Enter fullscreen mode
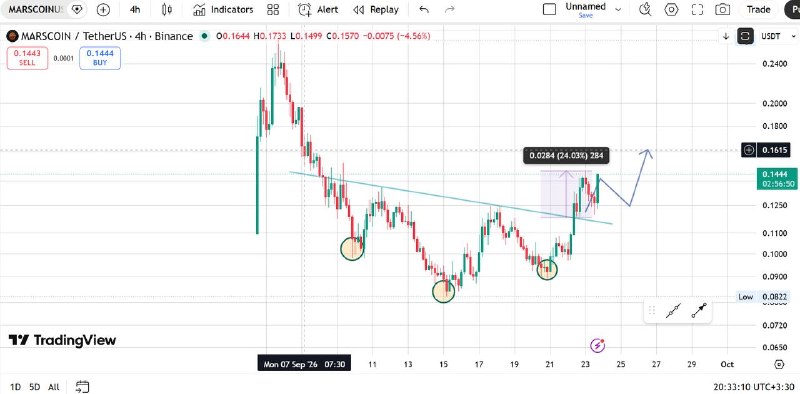800x394 pixels. pyautogui.click(x=697, y=9)
